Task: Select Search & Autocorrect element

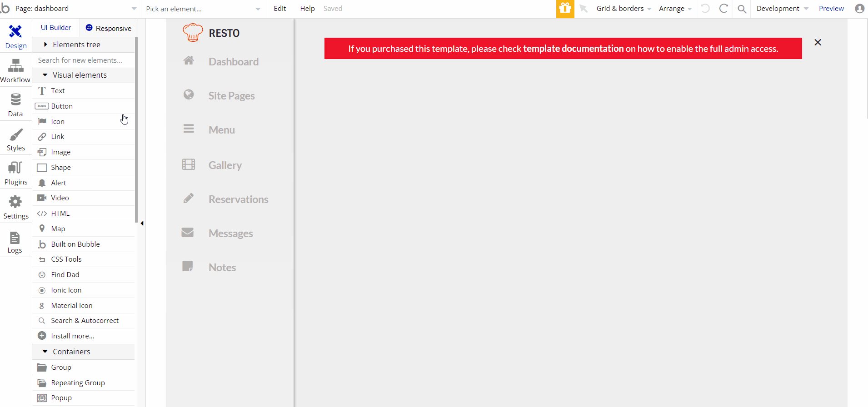Action: click(x=84, y=321)
